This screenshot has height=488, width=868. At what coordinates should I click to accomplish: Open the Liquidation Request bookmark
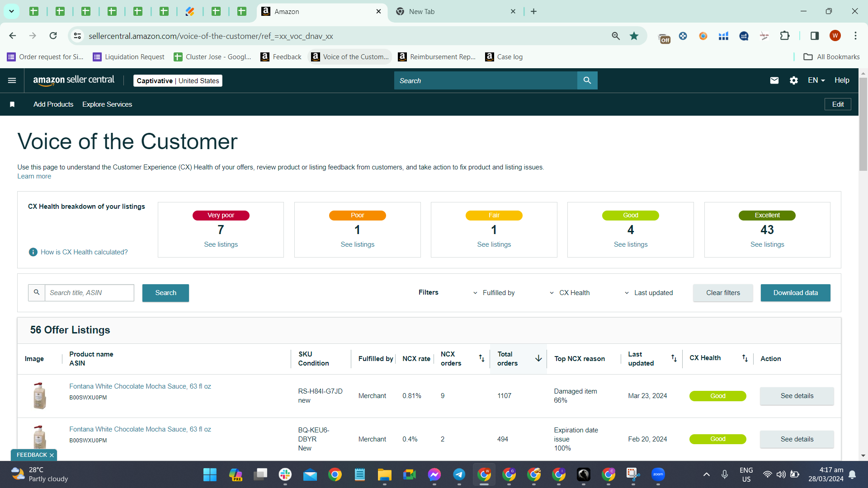tap(129, 57)
